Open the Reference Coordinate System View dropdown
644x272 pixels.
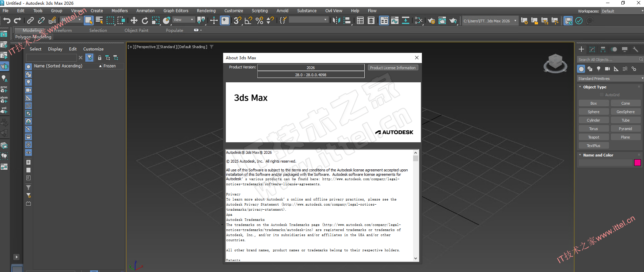click(184, 20)
